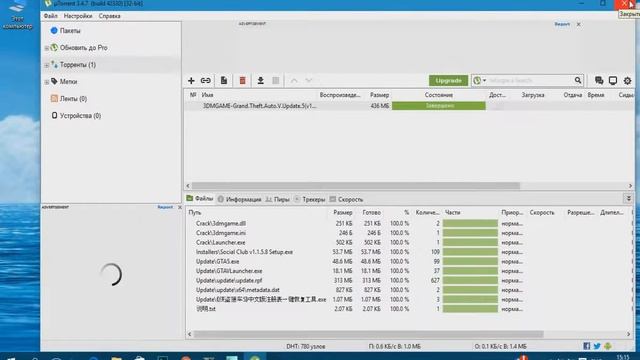Select Пакеты in the sidebar
The width and height of the screenshot is (640, 360).
click(70, 31)
